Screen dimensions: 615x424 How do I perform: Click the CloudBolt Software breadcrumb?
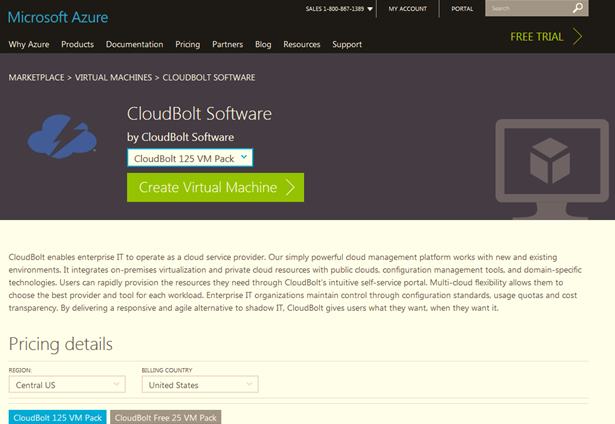pos(209,78)
